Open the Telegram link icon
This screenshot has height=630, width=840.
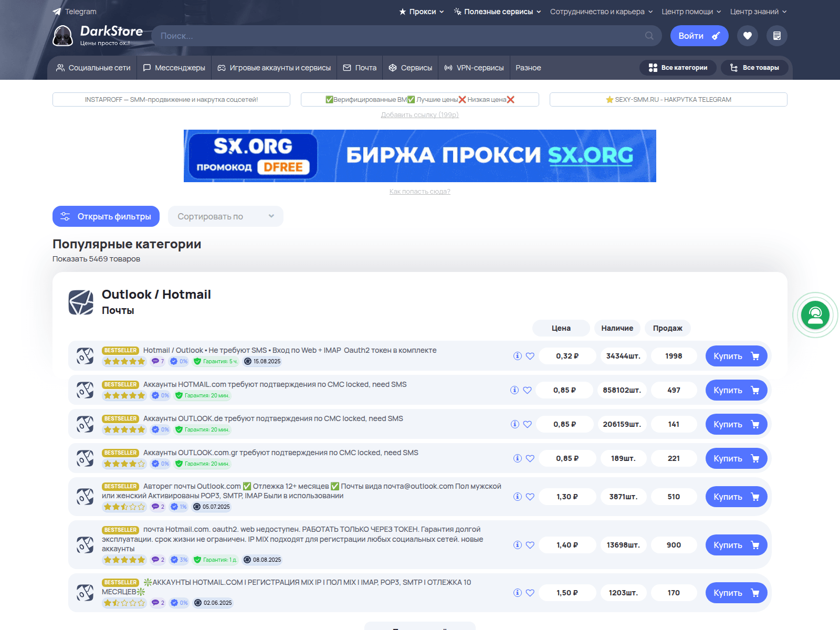57,12
